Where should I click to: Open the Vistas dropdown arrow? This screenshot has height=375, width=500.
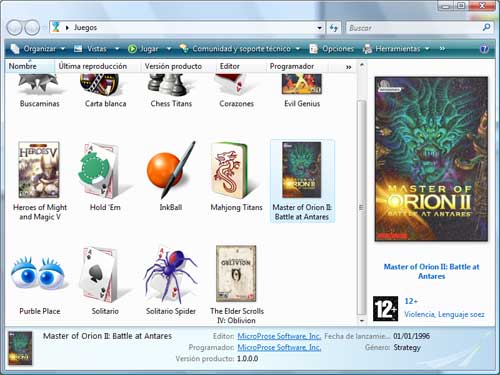[x=117, y=49]
